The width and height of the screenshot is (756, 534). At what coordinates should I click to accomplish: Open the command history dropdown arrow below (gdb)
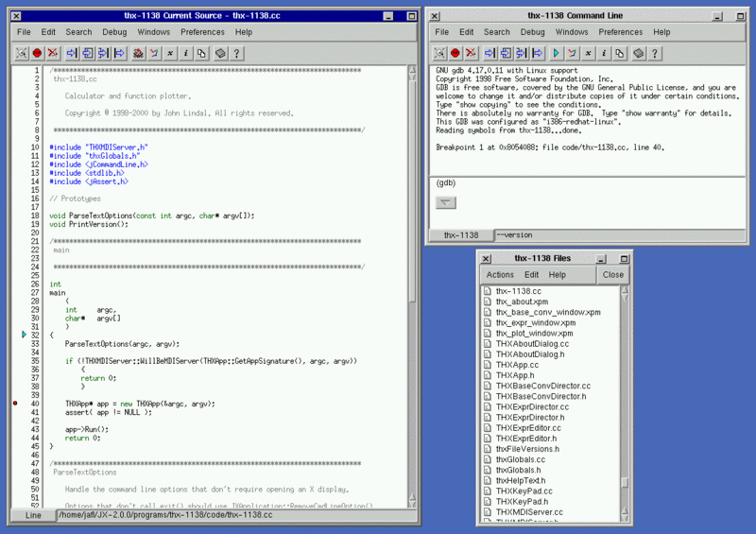coord(445,202)
